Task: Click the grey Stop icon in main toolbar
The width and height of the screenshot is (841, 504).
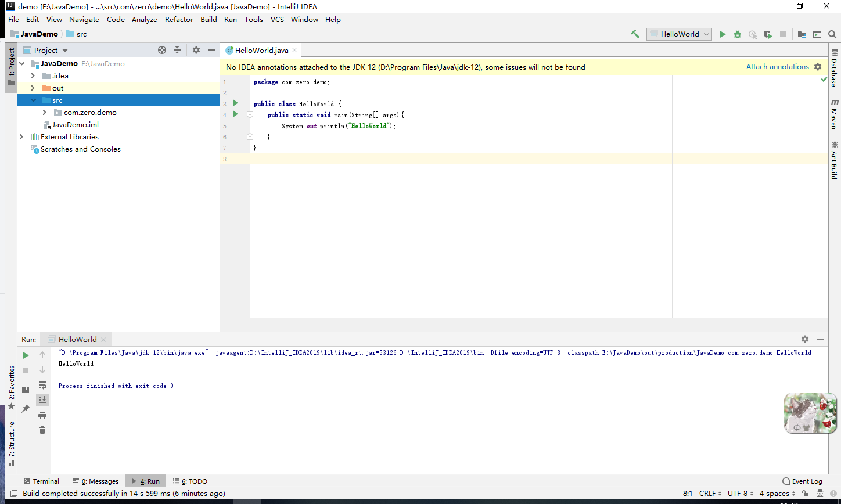Action: pos(783,34)
